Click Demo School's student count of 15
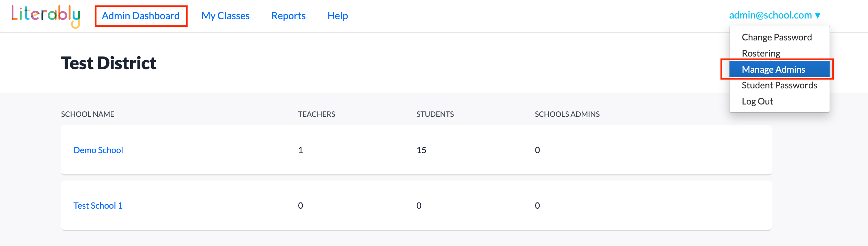Viewport: 868px width, 246px height. click(421, 150)
